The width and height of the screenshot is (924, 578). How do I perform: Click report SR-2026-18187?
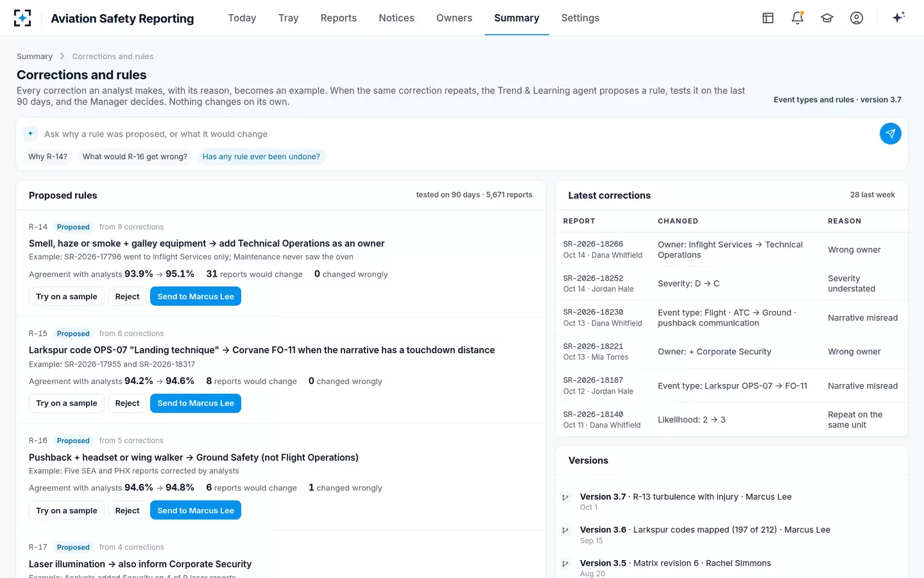point(732,385)
